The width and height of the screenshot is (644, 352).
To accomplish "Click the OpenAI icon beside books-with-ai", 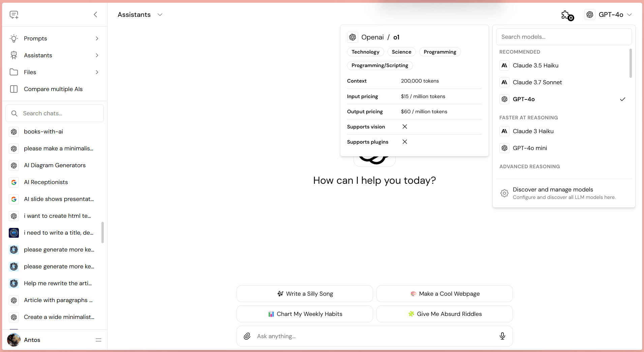I will pyautogui.click(x=14, y=131).
